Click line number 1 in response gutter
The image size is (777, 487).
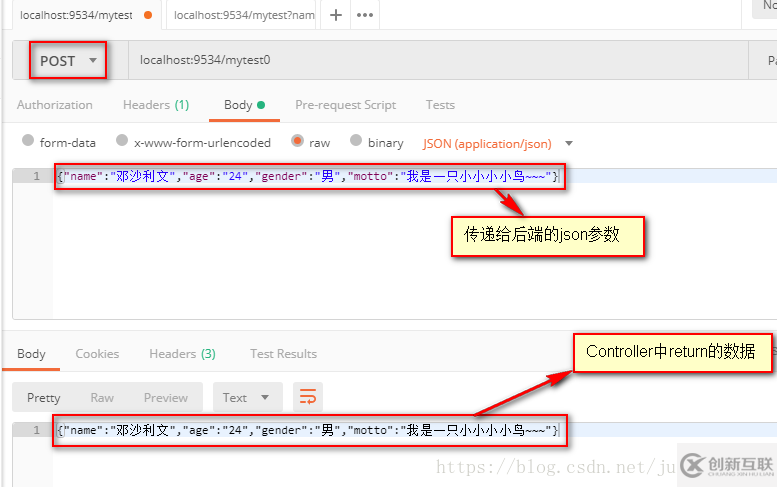(x=36, y=430)
